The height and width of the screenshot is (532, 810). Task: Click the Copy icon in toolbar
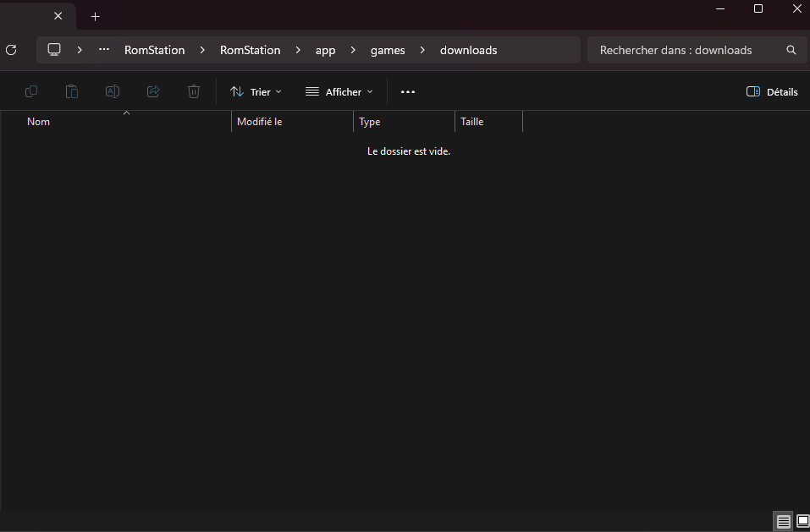pyautogui.click(x=31, y=91)
